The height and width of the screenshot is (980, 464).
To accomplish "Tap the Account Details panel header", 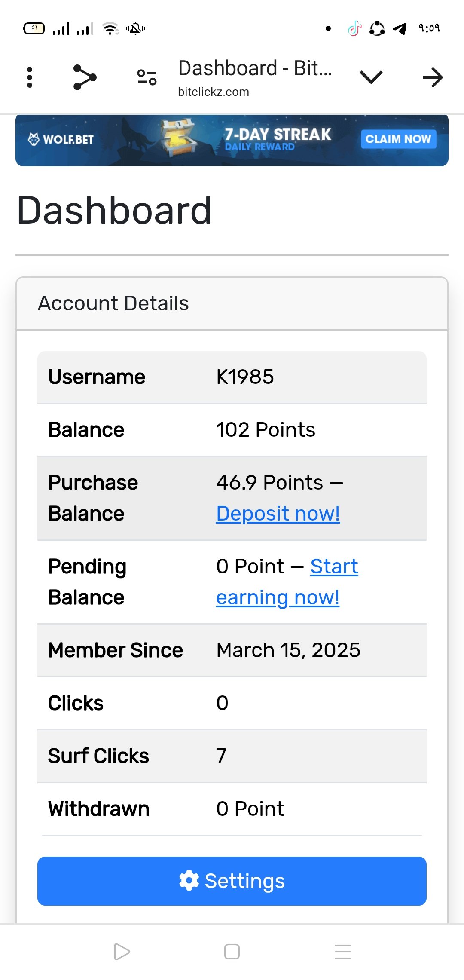I will [x=232, y=303].
